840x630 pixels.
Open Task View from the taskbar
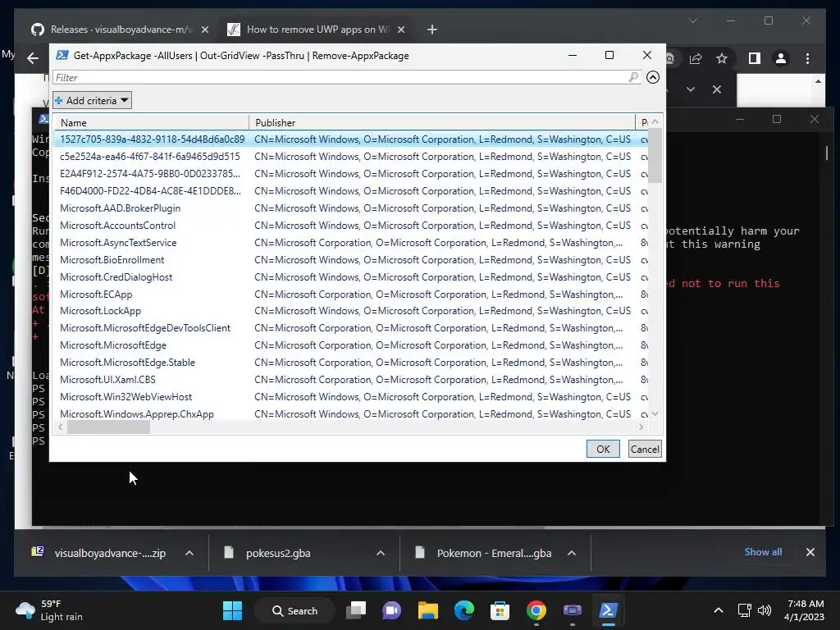pos(356,610)
